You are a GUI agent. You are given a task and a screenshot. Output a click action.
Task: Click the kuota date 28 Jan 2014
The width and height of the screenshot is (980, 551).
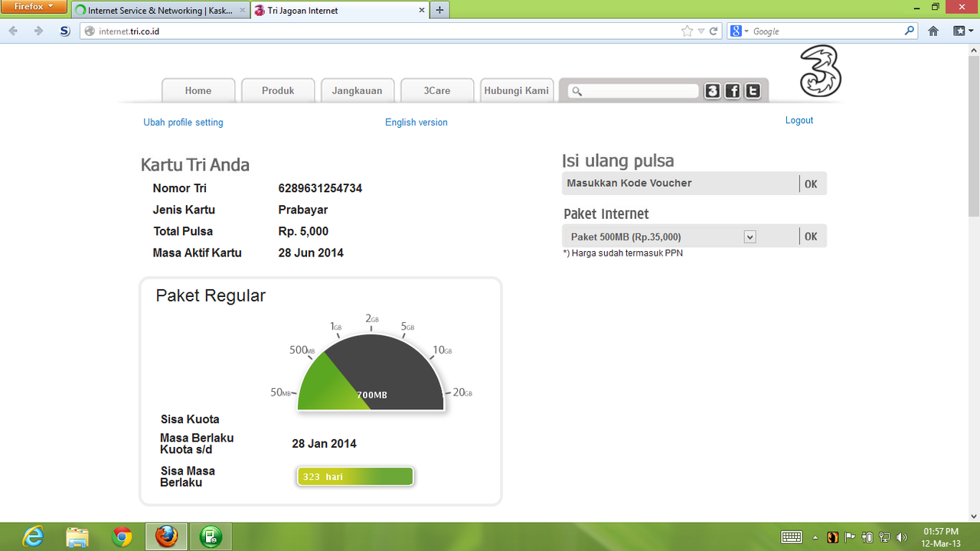pos(324,444)
